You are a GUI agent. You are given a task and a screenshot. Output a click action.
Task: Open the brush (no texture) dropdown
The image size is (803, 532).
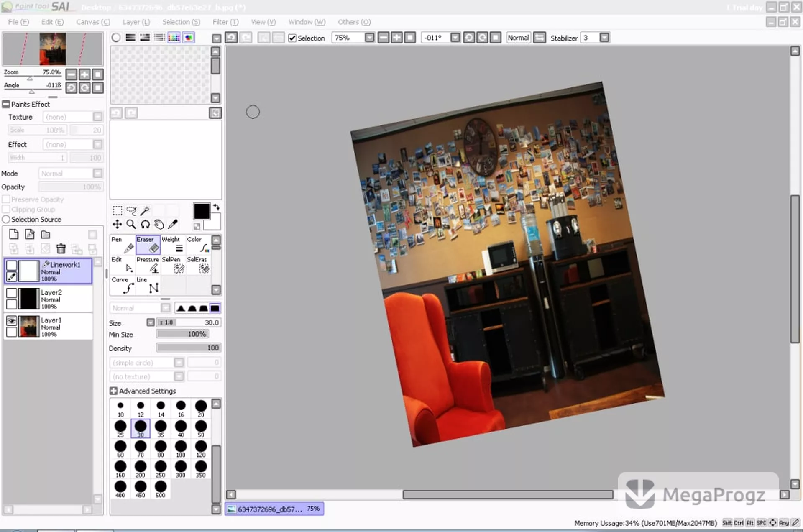point(179,376)
